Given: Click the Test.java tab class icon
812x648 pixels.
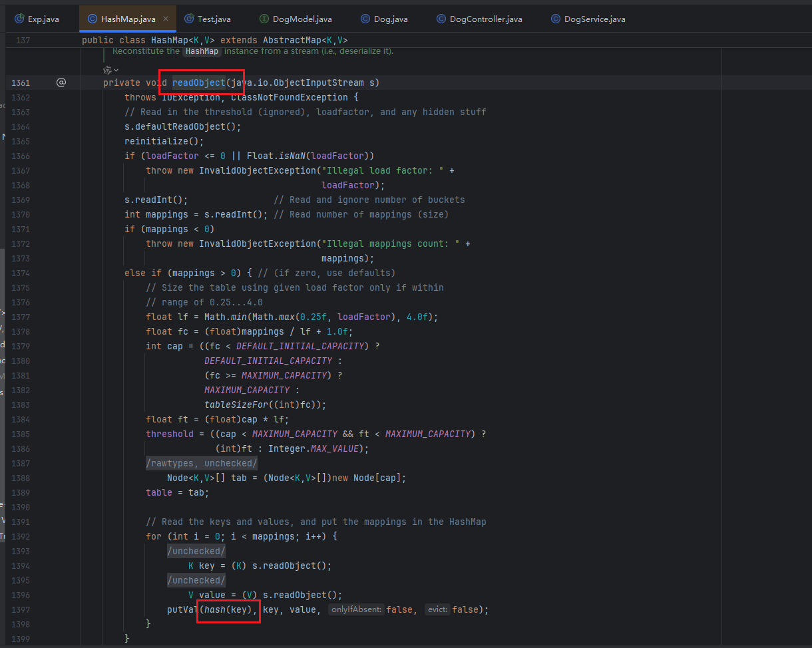Looking at the screenshot, I should click(189, 19).
